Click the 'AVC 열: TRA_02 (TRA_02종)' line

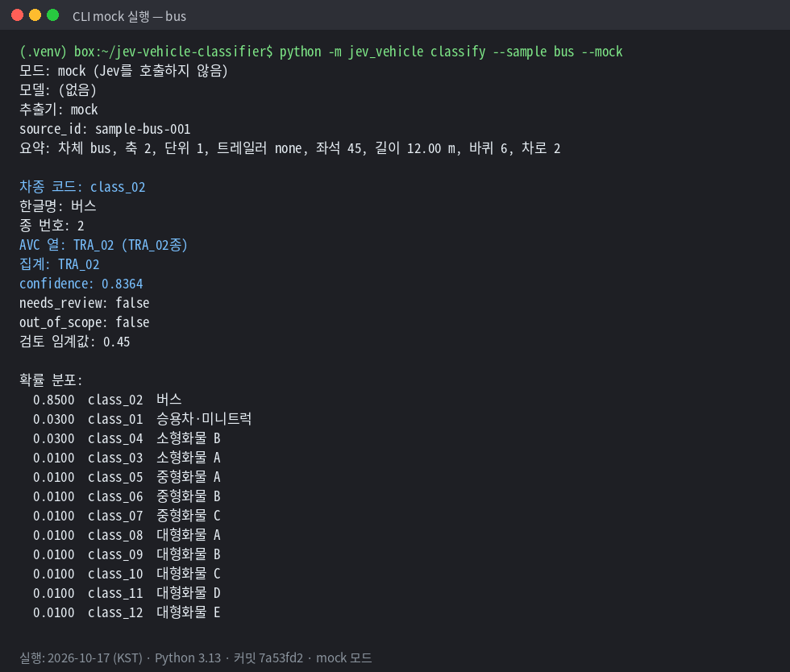pos(103,245)
